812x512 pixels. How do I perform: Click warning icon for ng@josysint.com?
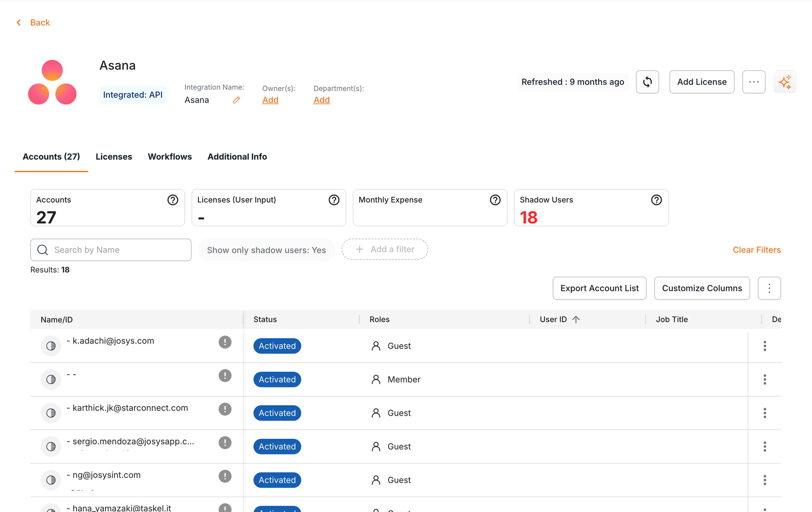(x=225, y=476)
